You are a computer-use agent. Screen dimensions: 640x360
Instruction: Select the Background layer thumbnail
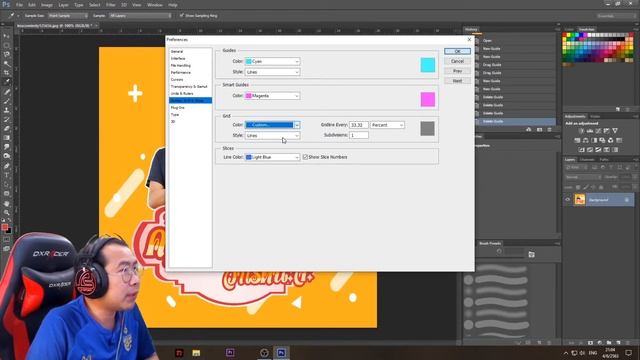pyautogui.click(x=580, y=200)
